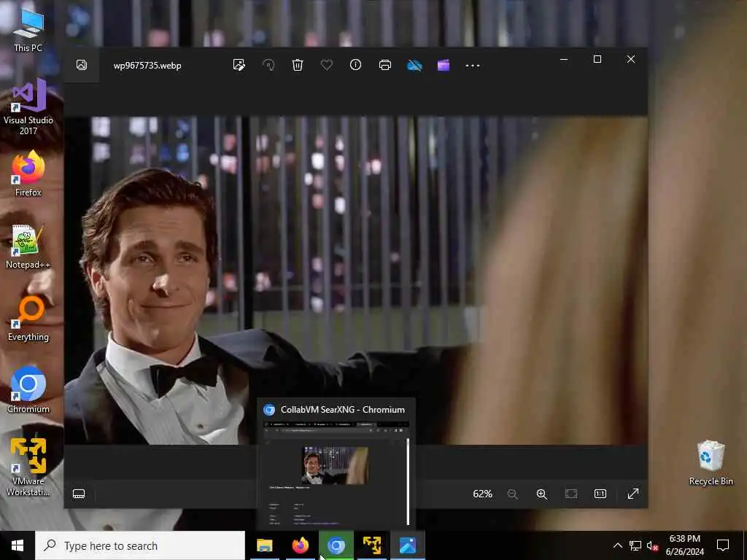Open the Action Center notifications
This screenshot has height=560, width=747.
723,545
